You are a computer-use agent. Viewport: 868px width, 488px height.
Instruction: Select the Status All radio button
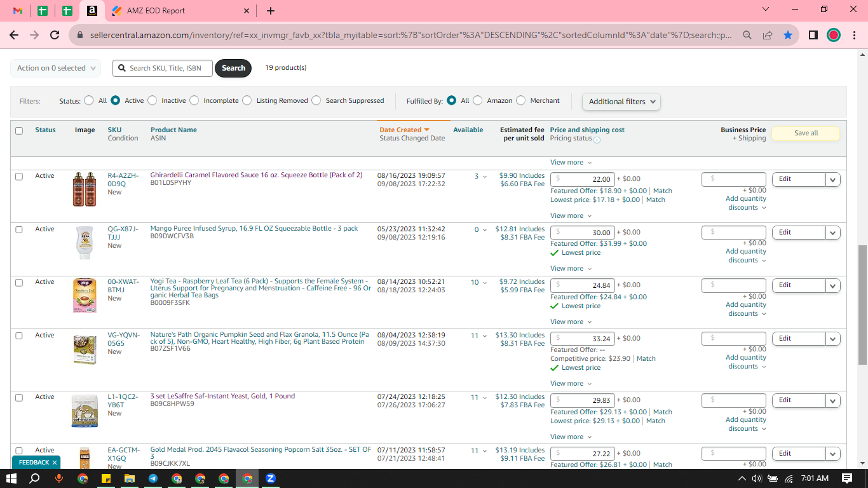click(88, 100)
